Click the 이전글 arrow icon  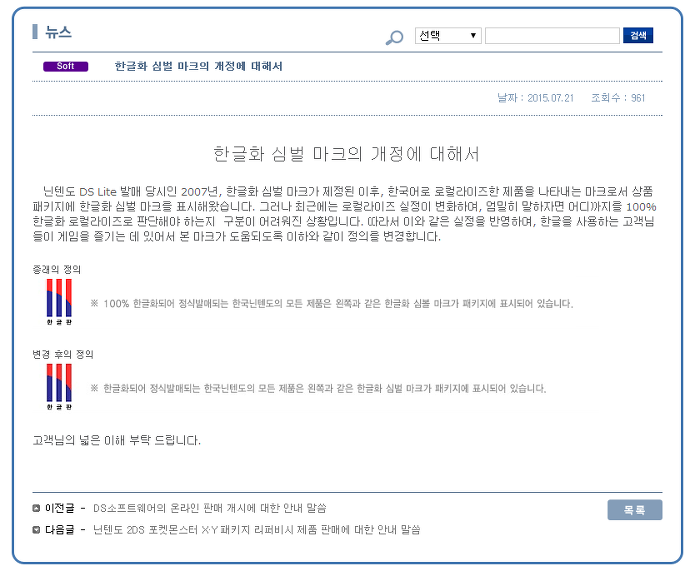click(36, 508)
